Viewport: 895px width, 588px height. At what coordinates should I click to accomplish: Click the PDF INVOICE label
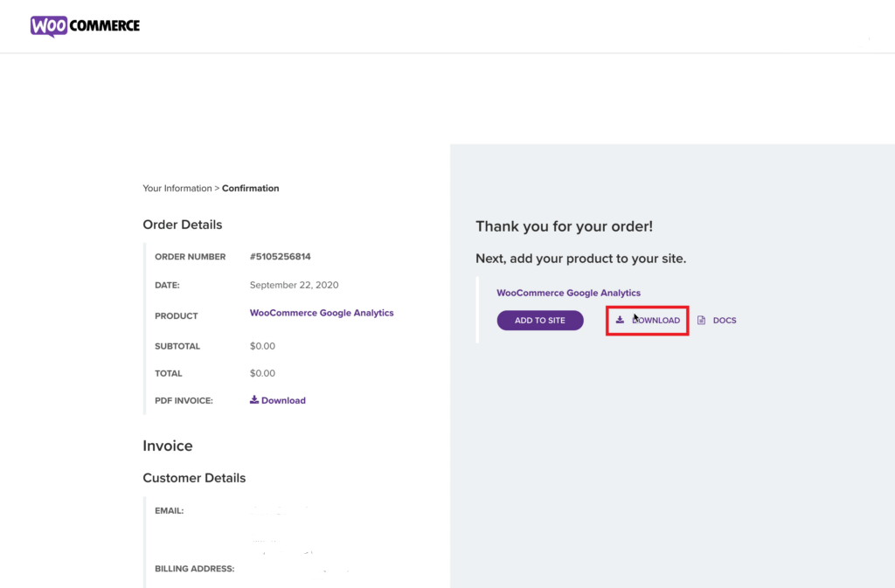pos(184,401)
